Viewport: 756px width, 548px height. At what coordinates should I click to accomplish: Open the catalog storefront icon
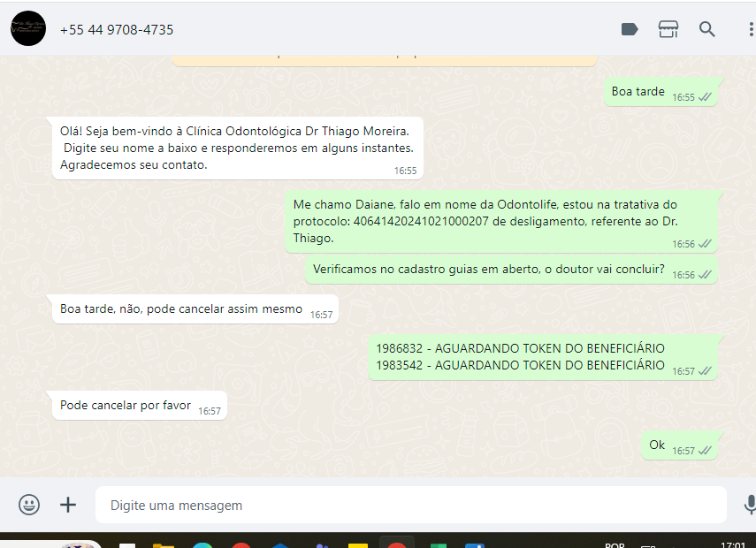tap(668, 29)
